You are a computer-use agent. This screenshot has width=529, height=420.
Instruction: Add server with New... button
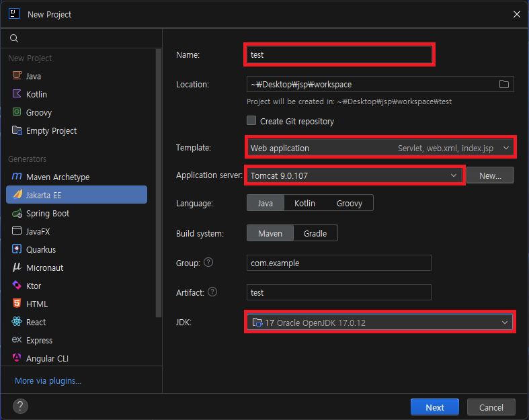click(x=490, y=175)
